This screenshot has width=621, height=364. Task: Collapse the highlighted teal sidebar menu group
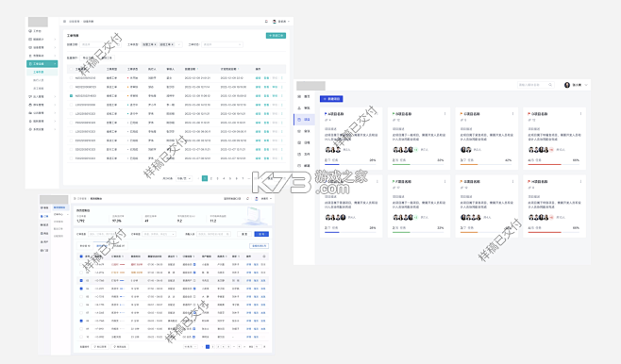(x=42, y=64)
